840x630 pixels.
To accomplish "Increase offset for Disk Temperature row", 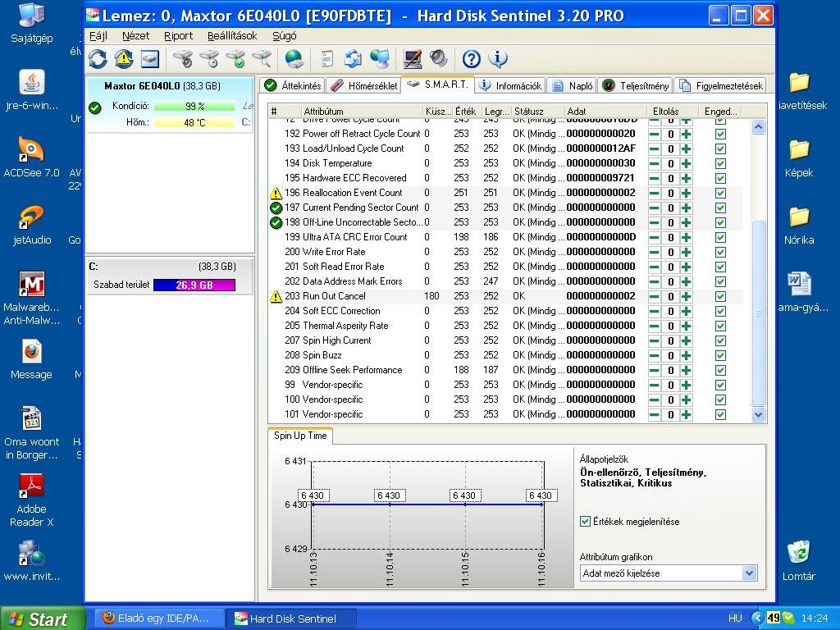I will [x=687, y=163].
